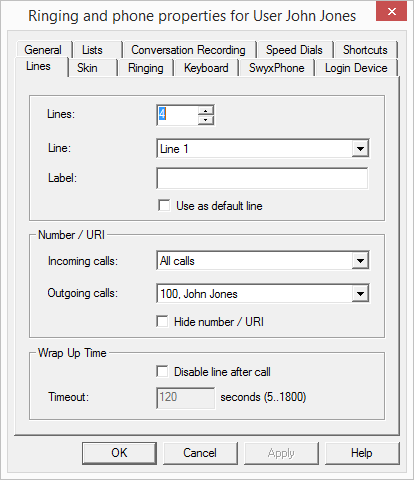This screenshot has height=480, width=414.
Task: Confirm settings with OK button
Action: pos(119,453)
